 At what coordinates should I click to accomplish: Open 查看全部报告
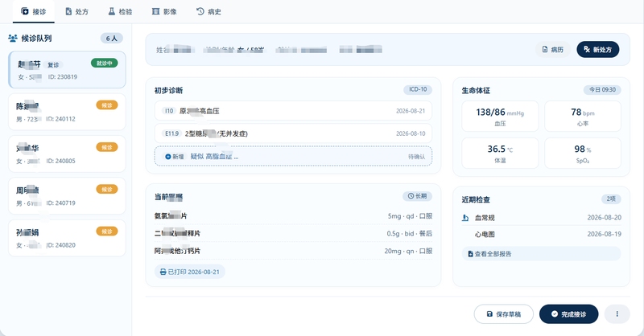(541, 254)
